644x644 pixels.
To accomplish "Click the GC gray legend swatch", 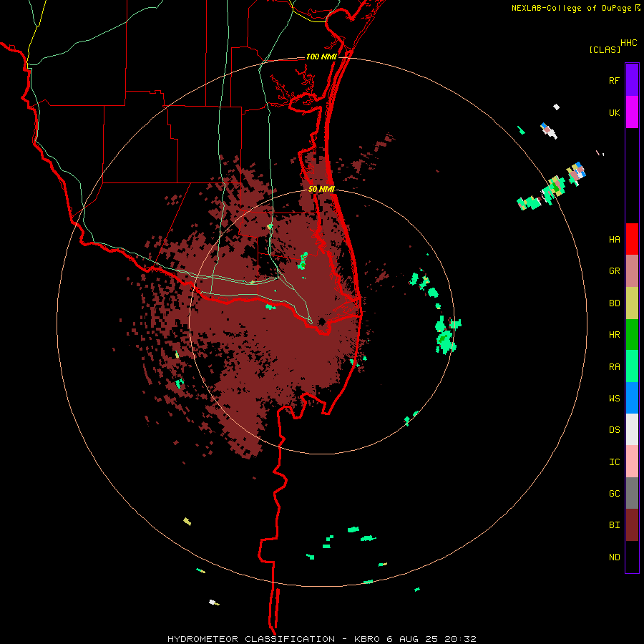I will (632, 493).
